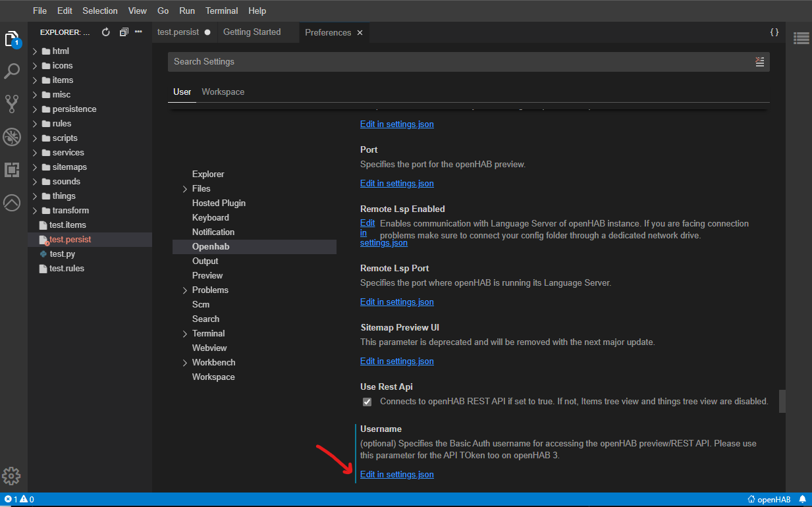Viewport: 812px width, 507px height.
Task: Switch to the Workspace settings tab
Action: coord(223,92)
